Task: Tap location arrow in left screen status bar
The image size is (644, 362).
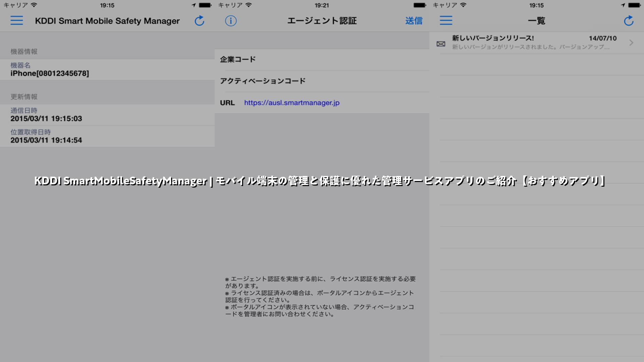Action: (x=194, y=5)
